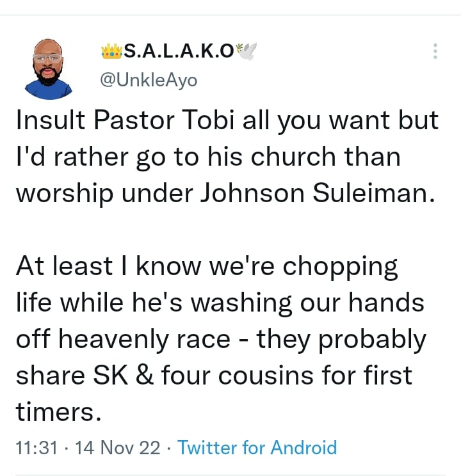Screen dimensions: 461x476
Task: Click the dove emoji after S.A.L.A.K.O
Action: click(247, 51)
